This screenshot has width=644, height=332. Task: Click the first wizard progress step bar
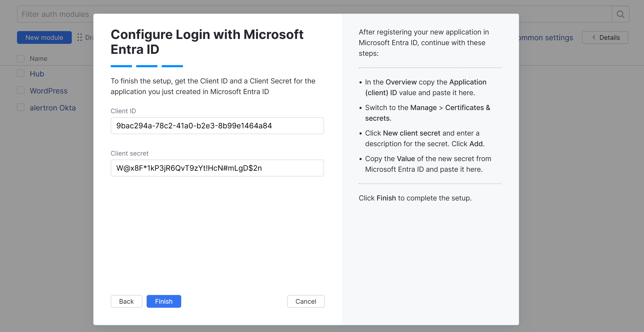121,66
